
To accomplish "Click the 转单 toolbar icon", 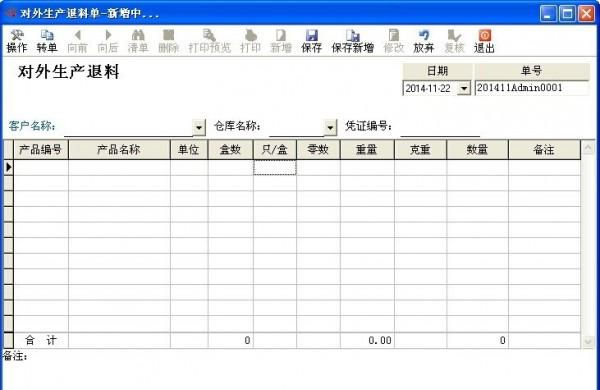I will (x=47, y=41).
